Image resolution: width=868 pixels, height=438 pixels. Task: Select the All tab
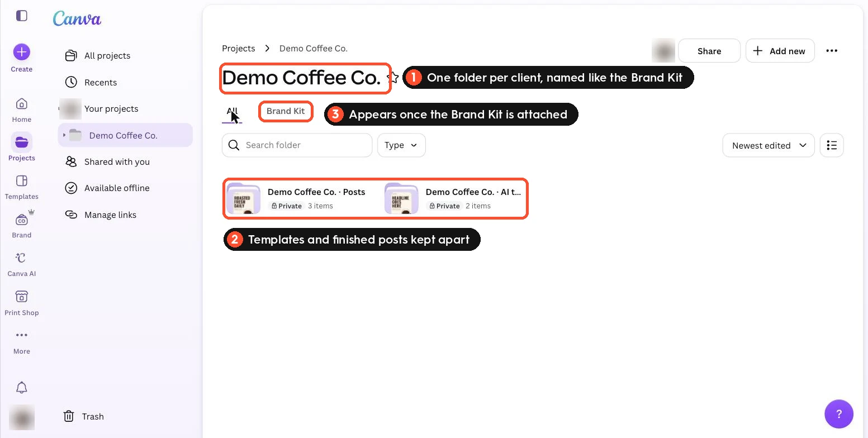tap(232, 111)
